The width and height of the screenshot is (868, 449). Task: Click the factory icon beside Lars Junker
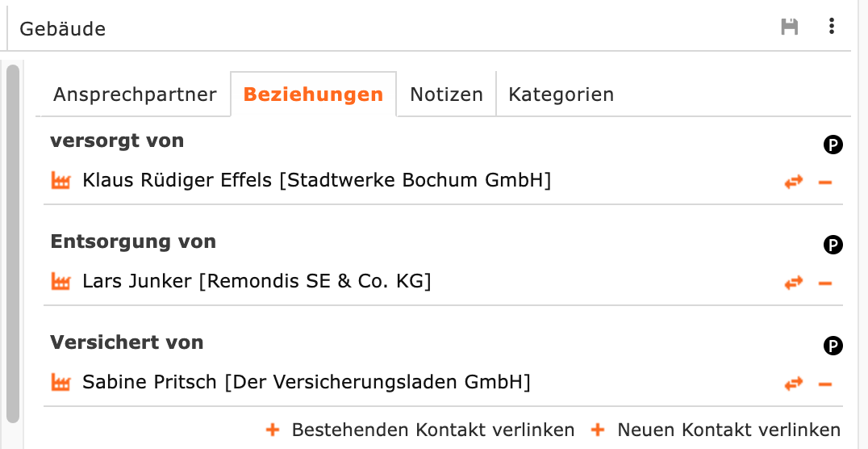pyautogui.click(x=61, y=282)
